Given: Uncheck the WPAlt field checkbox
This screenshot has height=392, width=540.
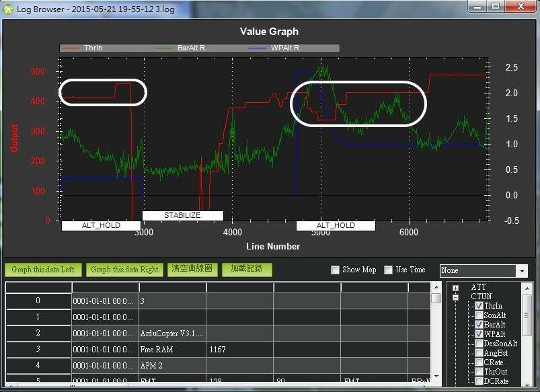Looking at the screenshot, I should tap(479, 334).
